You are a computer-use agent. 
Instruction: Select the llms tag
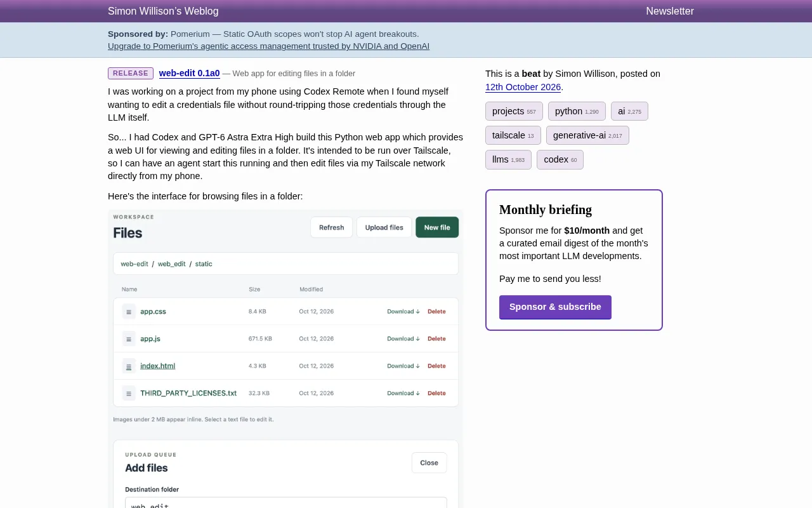point(508,159)
